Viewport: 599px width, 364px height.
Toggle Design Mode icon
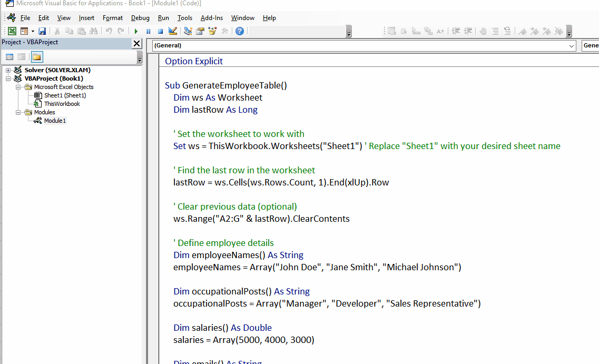tap(173, 31)
